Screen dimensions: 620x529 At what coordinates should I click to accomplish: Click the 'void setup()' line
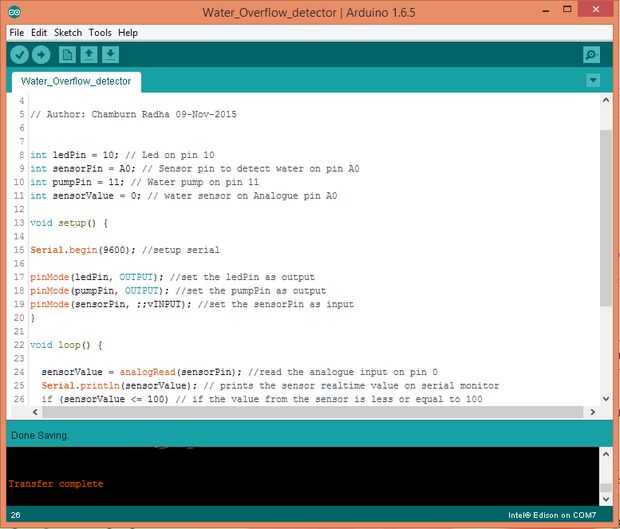(x=69, y=223)
